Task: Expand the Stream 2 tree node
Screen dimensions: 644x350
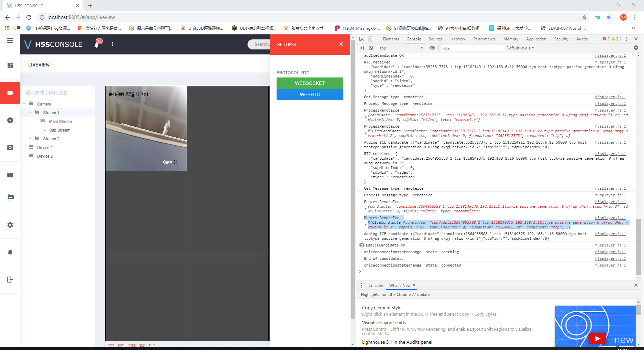Action: [30, 138]
